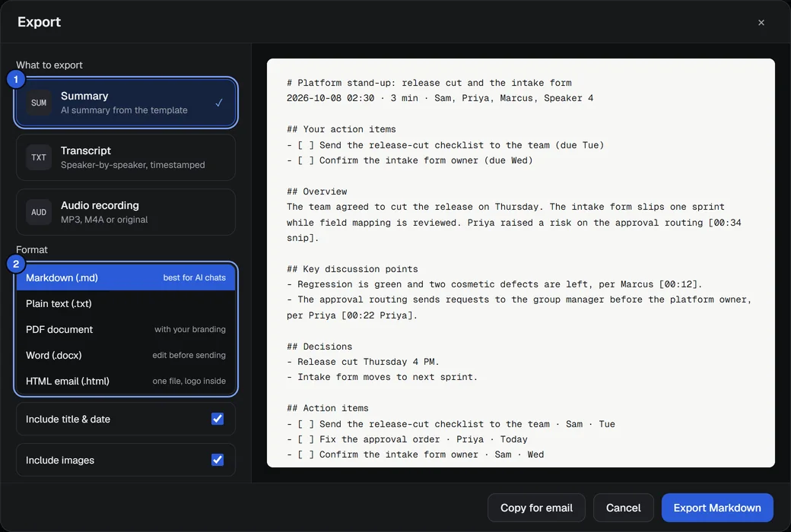Click 'Fix the approval order · Priya · Today'
Screen dimensions: 791x532
[407, 439]
